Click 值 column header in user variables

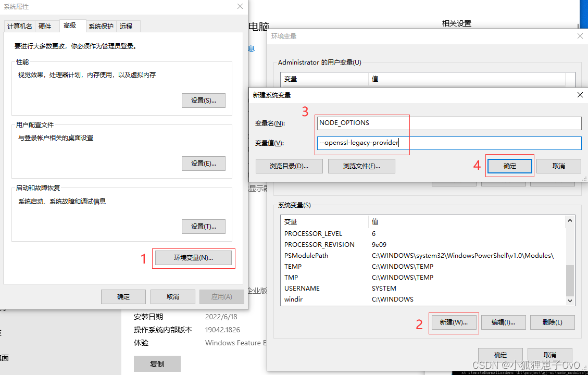click(x=467, y=79)
